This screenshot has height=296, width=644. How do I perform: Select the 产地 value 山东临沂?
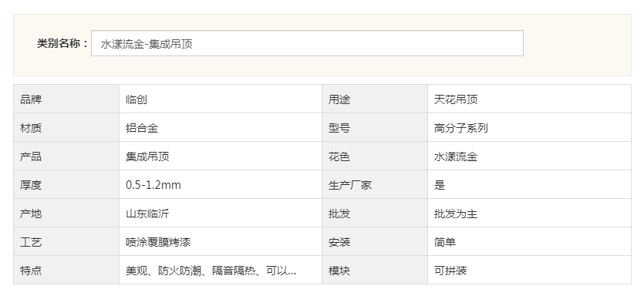[147, 214]
